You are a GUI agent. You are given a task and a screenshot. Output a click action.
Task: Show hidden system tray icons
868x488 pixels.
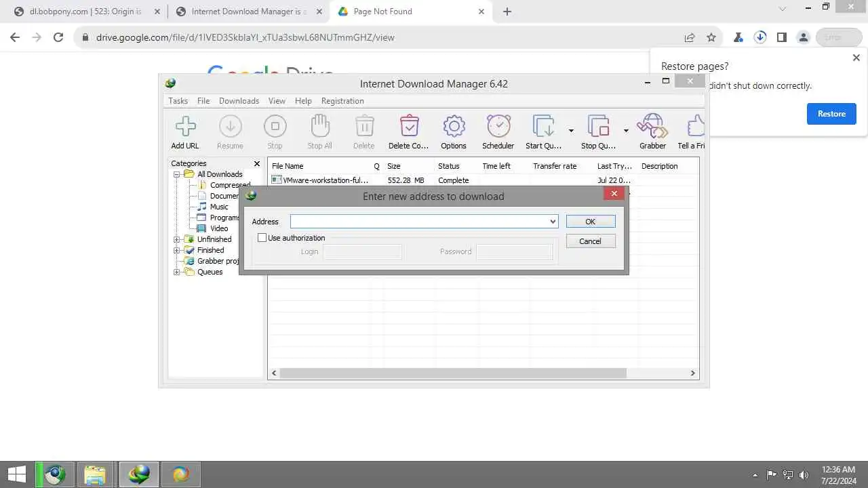[x=755, y=475]
